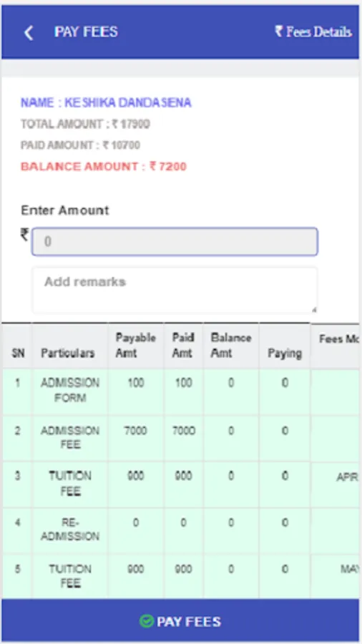Select the RE-ADMISSION row

point(180,530)
